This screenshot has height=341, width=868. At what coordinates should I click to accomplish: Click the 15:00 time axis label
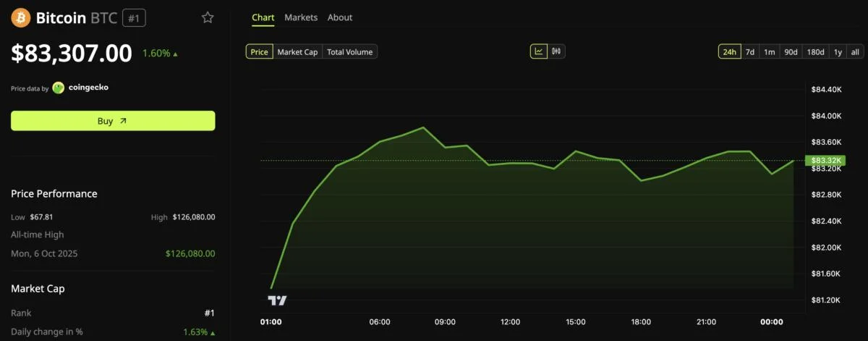576,322
